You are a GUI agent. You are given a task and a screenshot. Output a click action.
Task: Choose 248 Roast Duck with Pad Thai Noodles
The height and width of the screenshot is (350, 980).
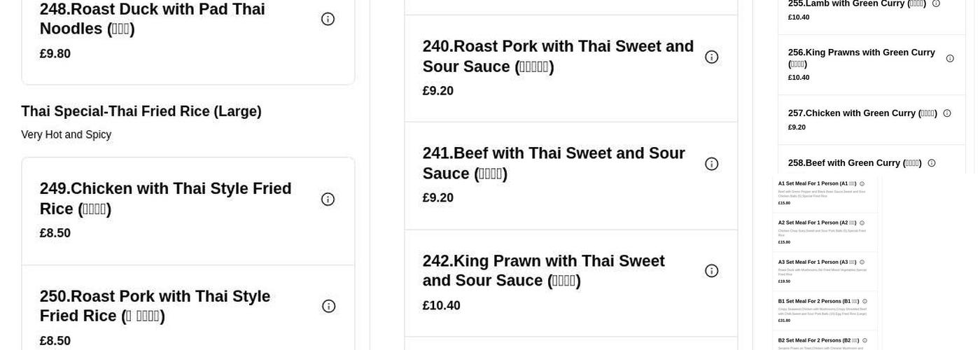click(x=152, y=19)
